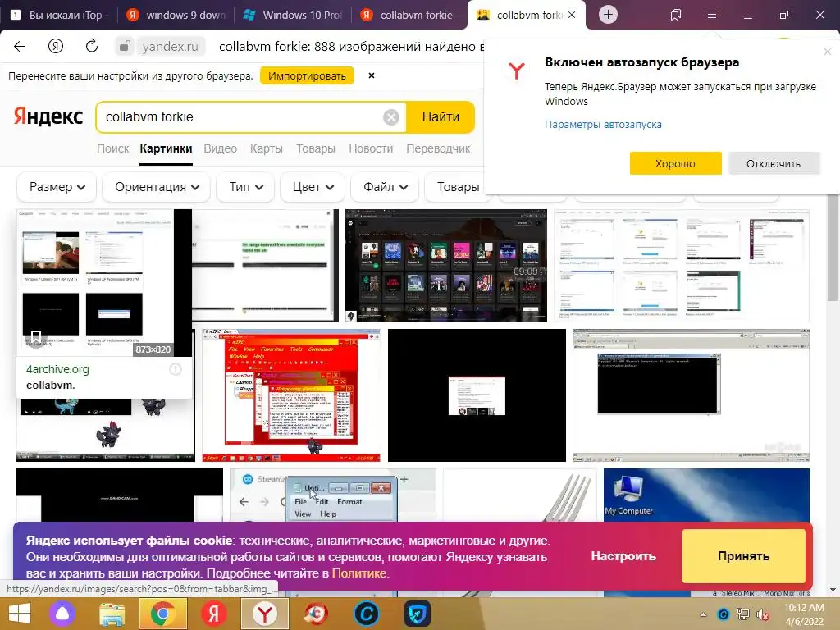Switch to the Видео tab
This screenshot has height=630, width=840.
click(220, 148)
